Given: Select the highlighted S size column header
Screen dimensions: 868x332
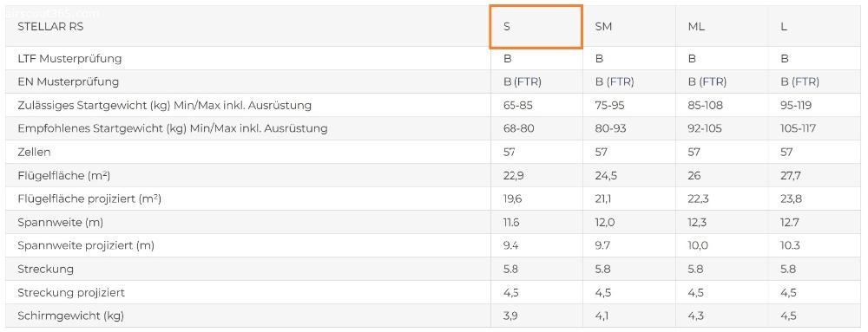Looking at the screenshot, I should click(536, 27).
